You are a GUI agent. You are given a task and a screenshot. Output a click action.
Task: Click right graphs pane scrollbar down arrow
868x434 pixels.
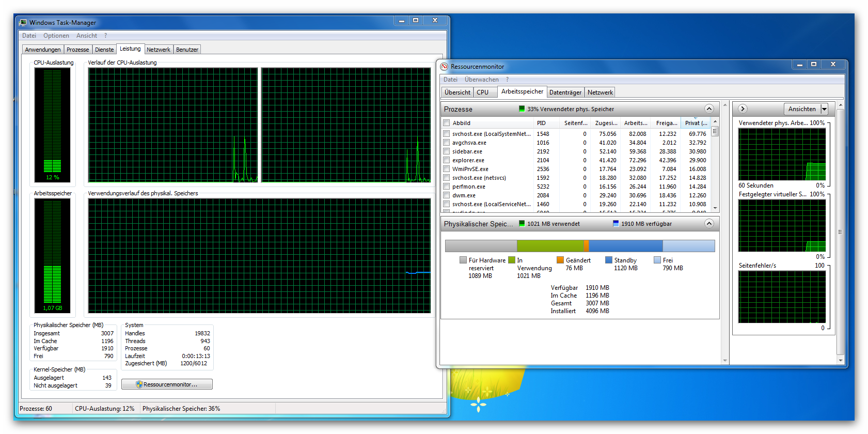[x=840, y=360]
